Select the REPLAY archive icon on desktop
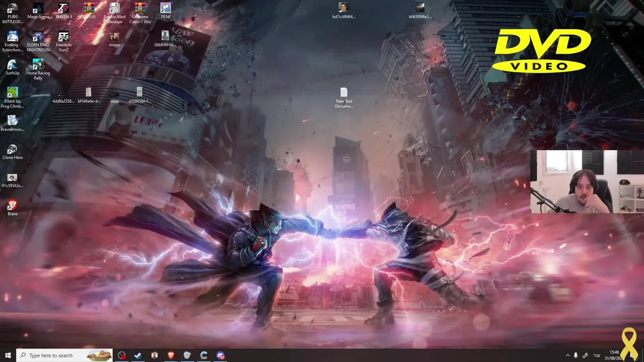Viewport: 644px width, 362px height. (x=89, y=11)
